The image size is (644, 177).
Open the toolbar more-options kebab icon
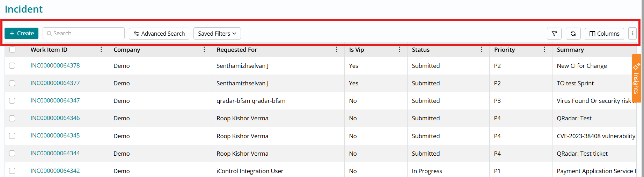tap(632, 34)
